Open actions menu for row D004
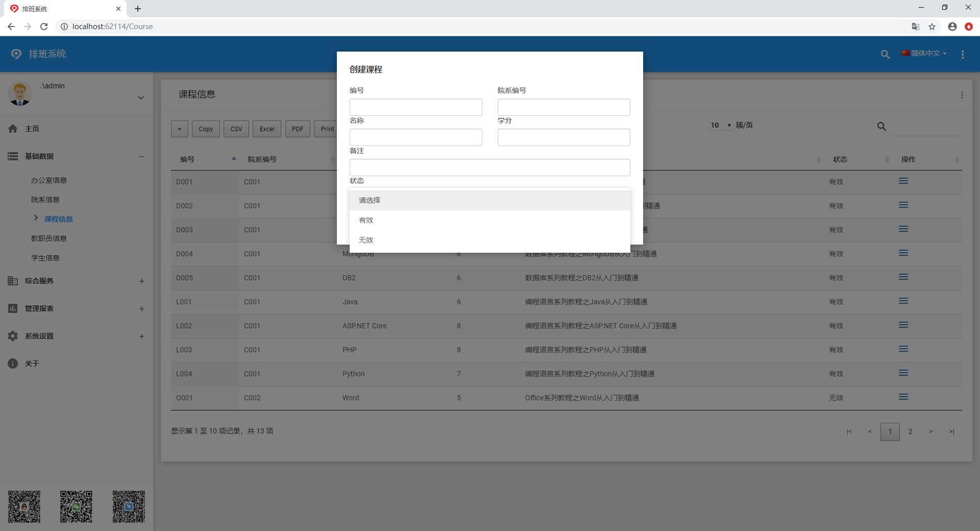The height and width of the screenshot is (531, 980). pos(903,253)
